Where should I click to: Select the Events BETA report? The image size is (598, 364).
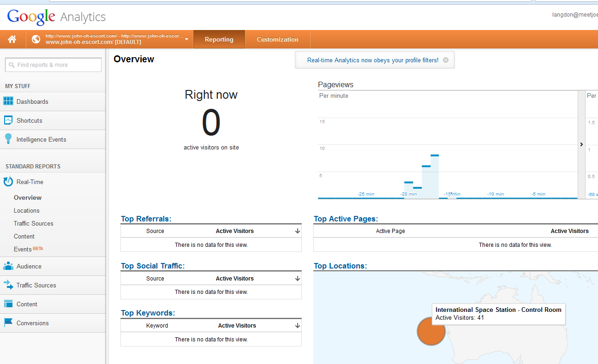pyautogui.click(x=28, y=249)
